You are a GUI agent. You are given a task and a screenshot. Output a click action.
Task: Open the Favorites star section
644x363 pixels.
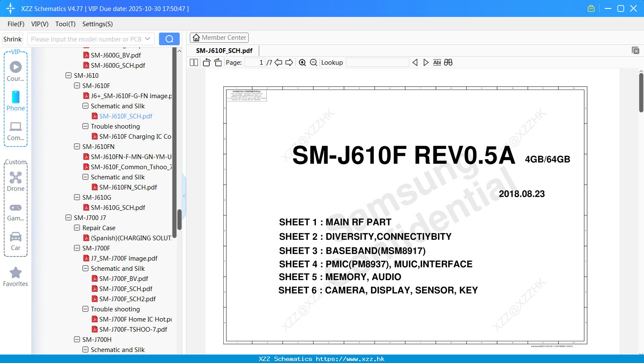16,277
